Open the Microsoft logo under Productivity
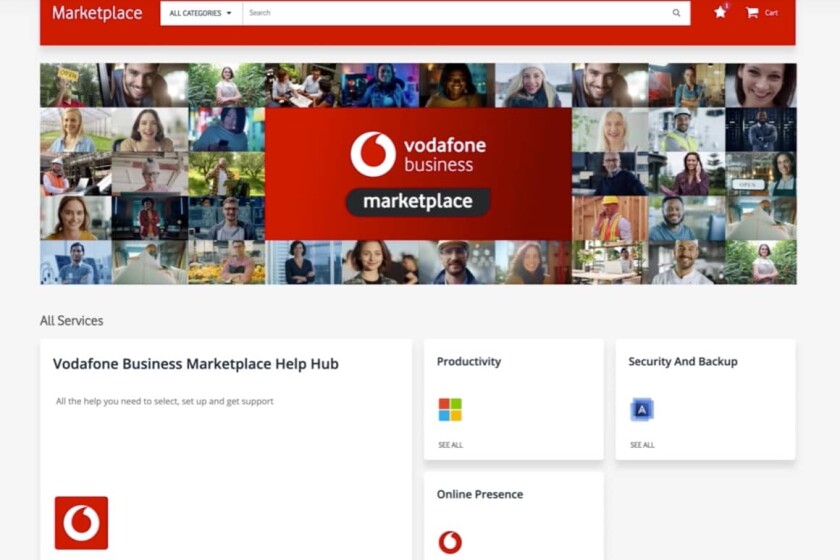The image size is (840, 560). [450, 410]
